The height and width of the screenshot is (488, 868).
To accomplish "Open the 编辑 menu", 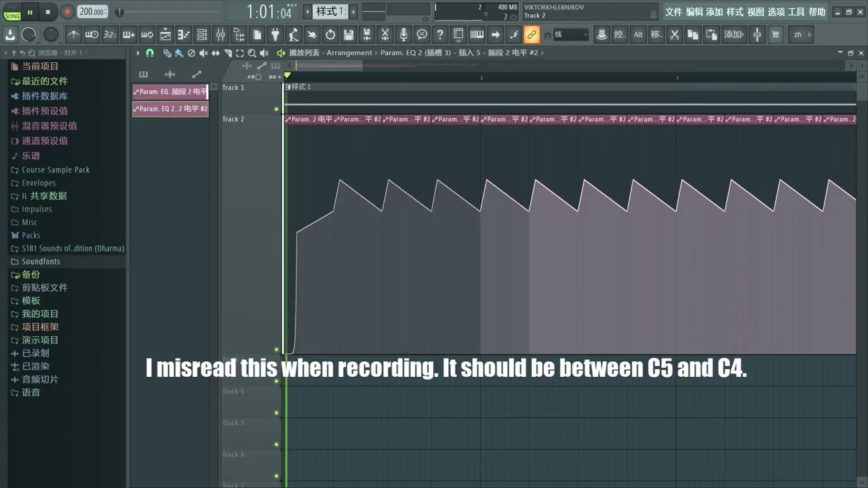I will [x=694, y=12].
